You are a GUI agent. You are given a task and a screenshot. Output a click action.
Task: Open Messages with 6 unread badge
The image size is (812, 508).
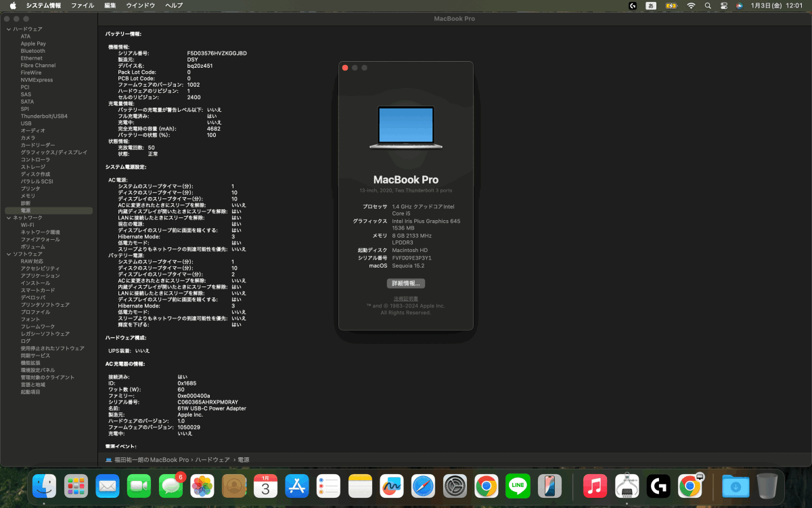[x=171, y=486]
